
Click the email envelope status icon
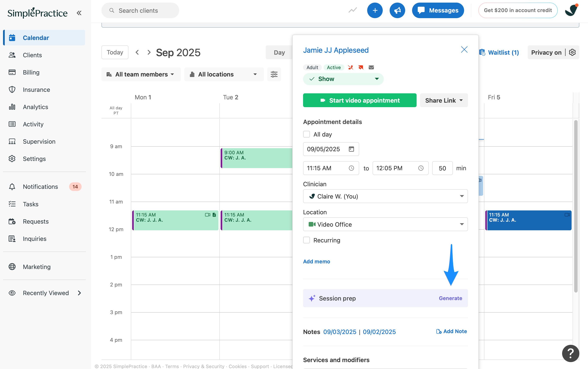(371, 67)
